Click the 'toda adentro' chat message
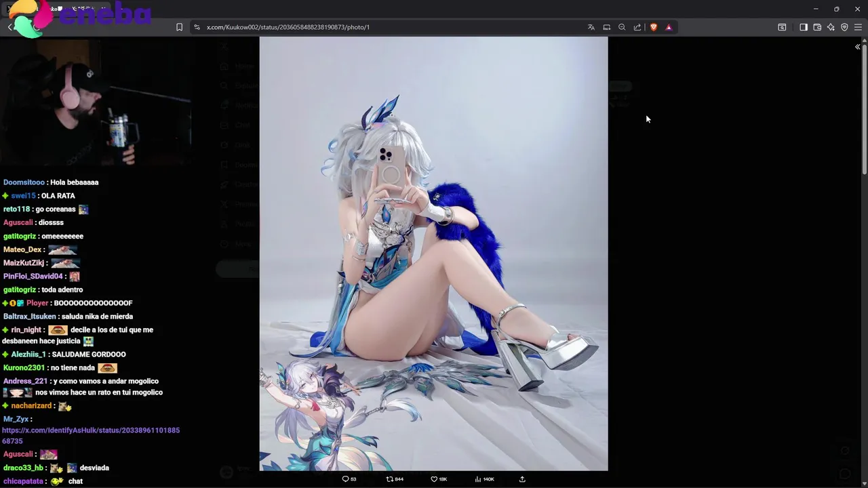The height and width of the screenshot is (488, 868). tap(62, 290)
